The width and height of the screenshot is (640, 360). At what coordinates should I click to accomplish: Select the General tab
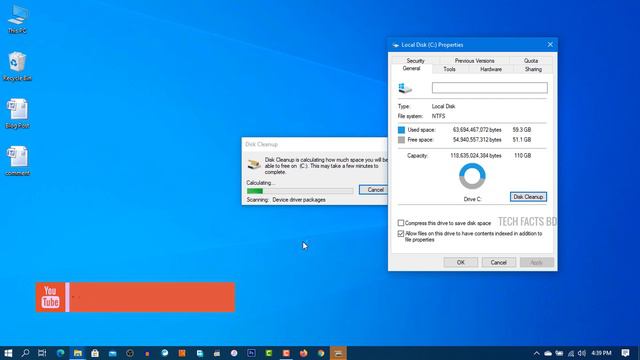pos(411,69)
